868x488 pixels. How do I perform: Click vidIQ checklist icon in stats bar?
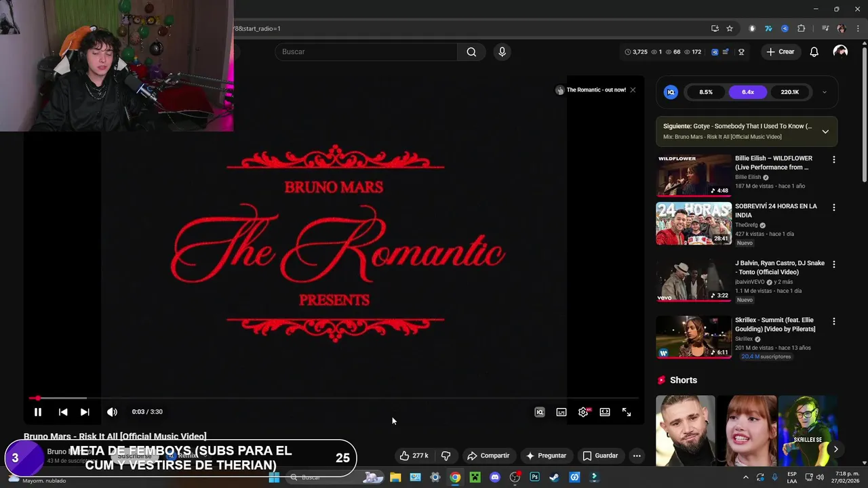click(x=726, y=52)
